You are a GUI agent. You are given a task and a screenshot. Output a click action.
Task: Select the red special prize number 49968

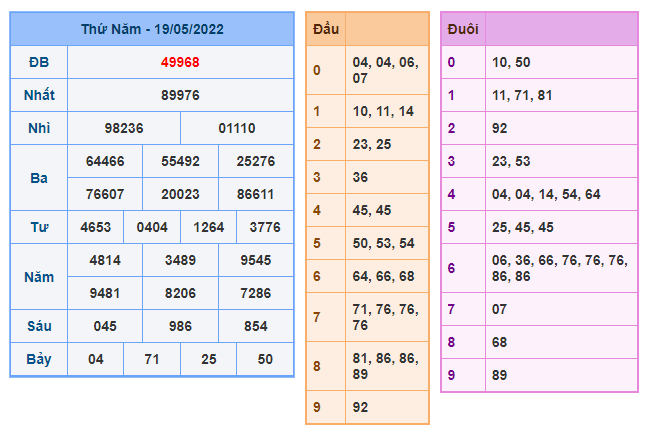[180, 62]
